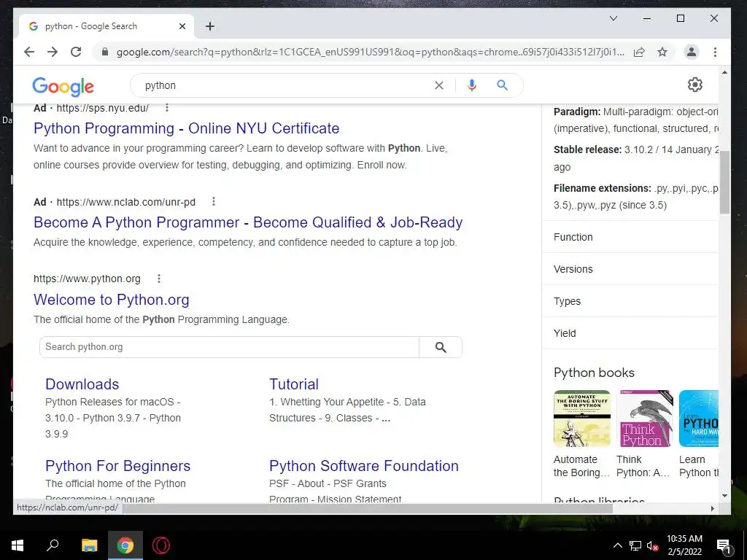This screenshot has height=560, width=747.
Task: Click the muted volume tray icon
Action: coord(652,545)
